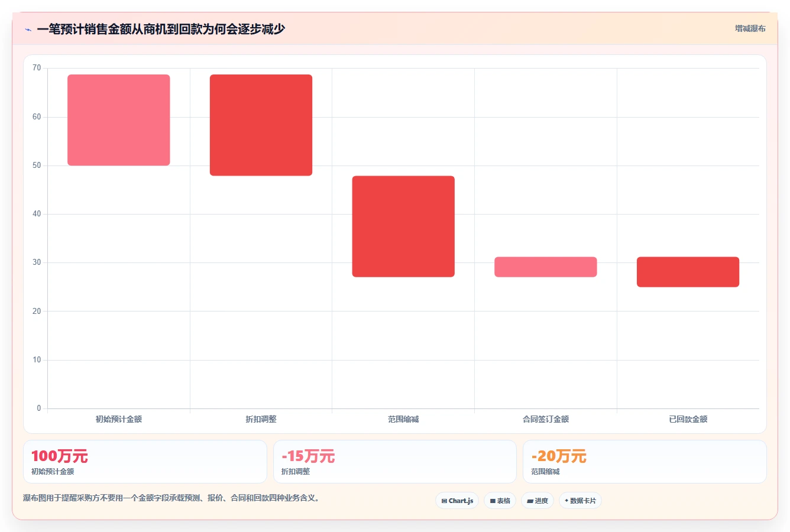
Task: Click the -20万元 data card
Action: (x=645, y=462)
